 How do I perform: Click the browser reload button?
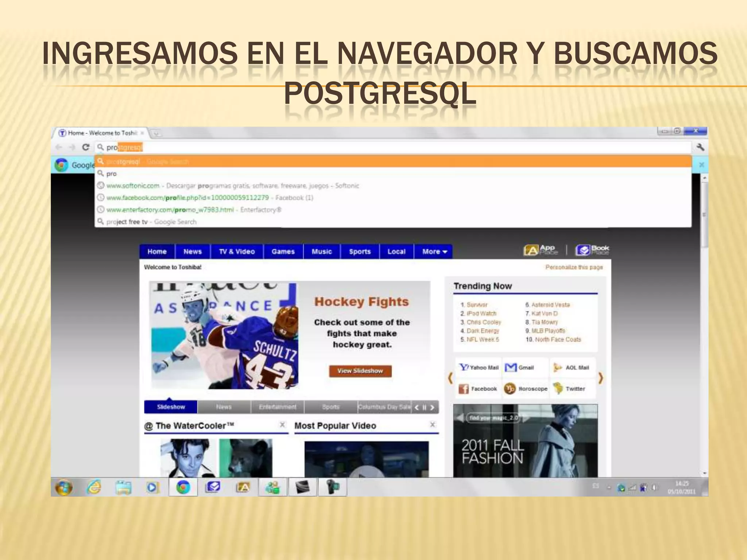pyautogui.click(x=86, y=147)
